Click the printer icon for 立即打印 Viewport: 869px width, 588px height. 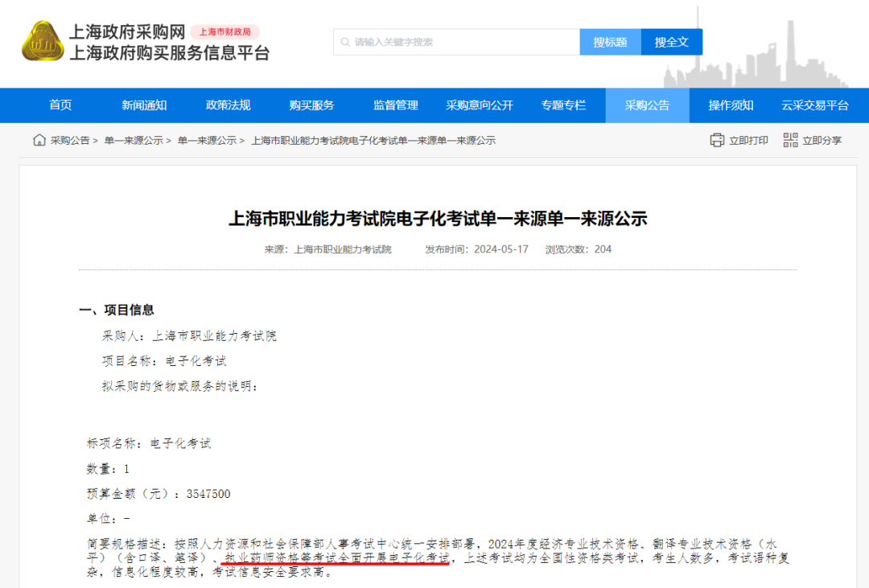[x=716, y=139]
